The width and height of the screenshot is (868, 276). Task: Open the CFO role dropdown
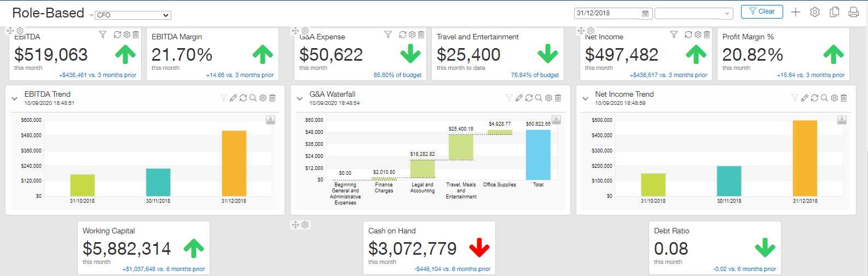coord(133,15)
